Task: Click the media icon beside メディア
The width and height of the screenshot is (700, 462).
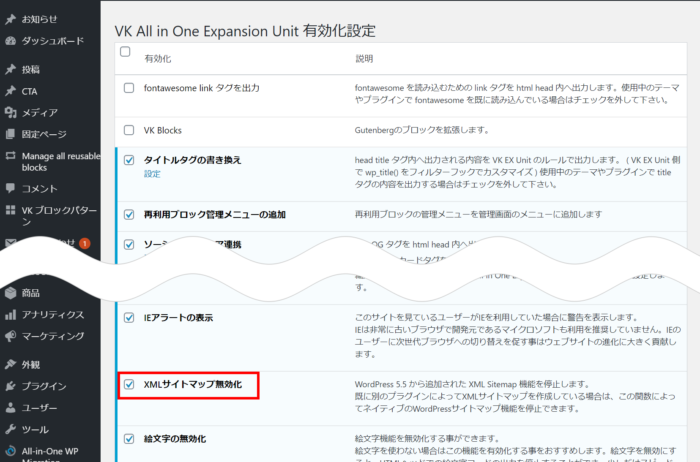Action: (x=10, y=112)
